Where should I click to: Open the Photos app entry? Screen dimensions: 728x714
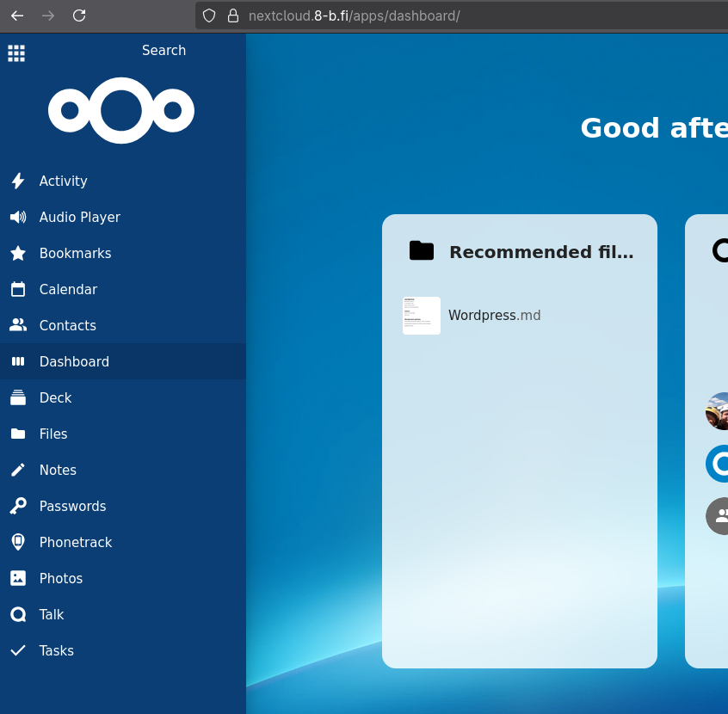61,578
